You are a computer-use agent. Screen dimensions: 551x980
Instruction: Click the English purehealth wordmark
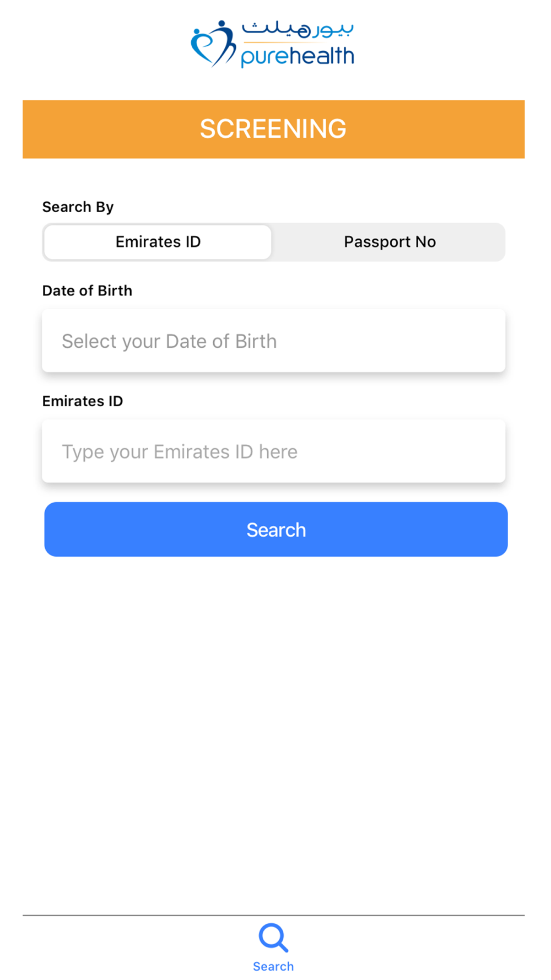coord(298,56)
